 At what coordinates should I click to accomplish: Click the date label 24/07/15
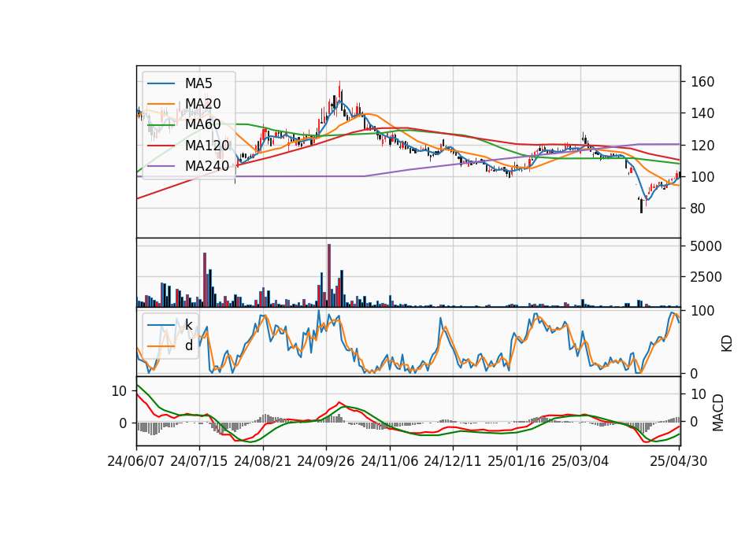[198, 461]
